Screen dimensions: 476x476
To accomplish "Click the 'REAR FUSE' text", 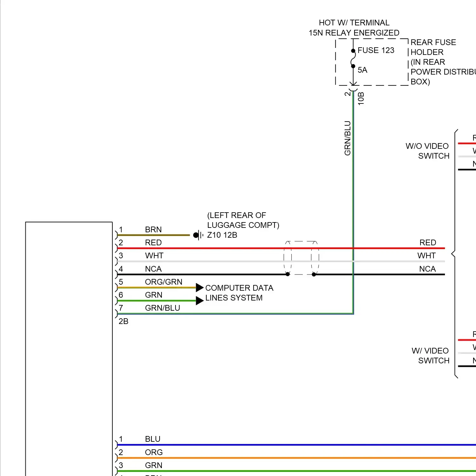I will 433,43.
